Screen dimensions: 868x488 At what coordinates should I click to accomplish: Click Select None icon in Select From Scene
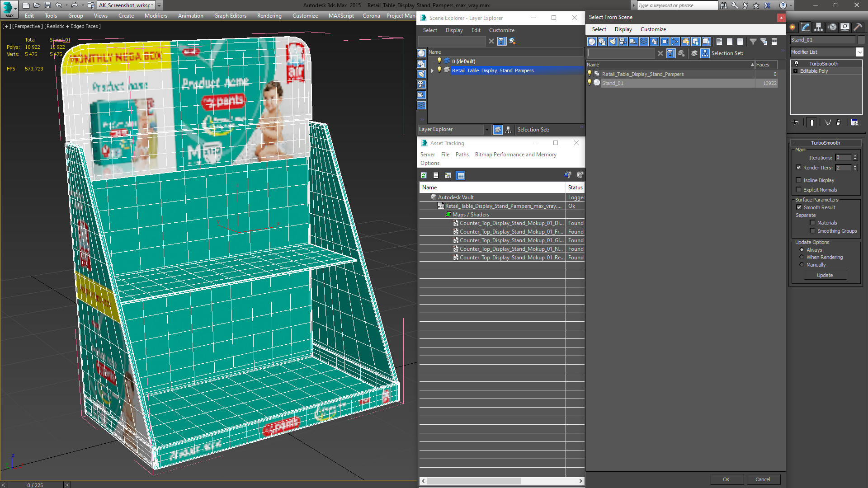pyautogui.click(x=729, y=42)
